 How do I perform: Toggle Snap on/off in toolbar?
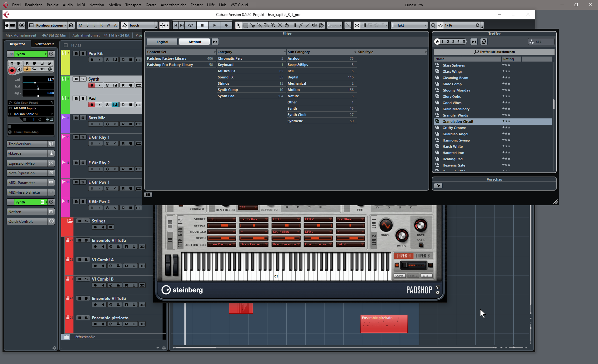(357, 25)
